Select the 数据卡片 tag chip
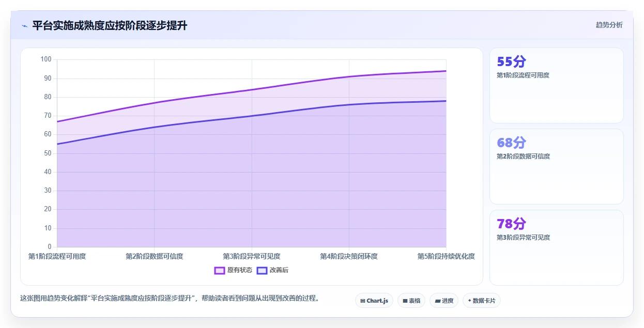 [482, 301]
